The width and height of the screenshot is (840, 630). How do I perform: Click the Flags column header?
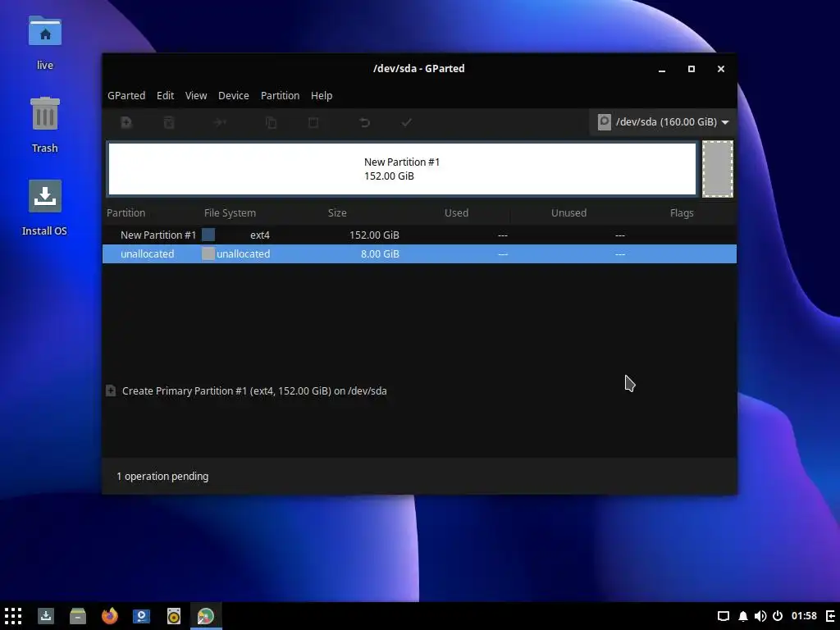coord(682,212)
